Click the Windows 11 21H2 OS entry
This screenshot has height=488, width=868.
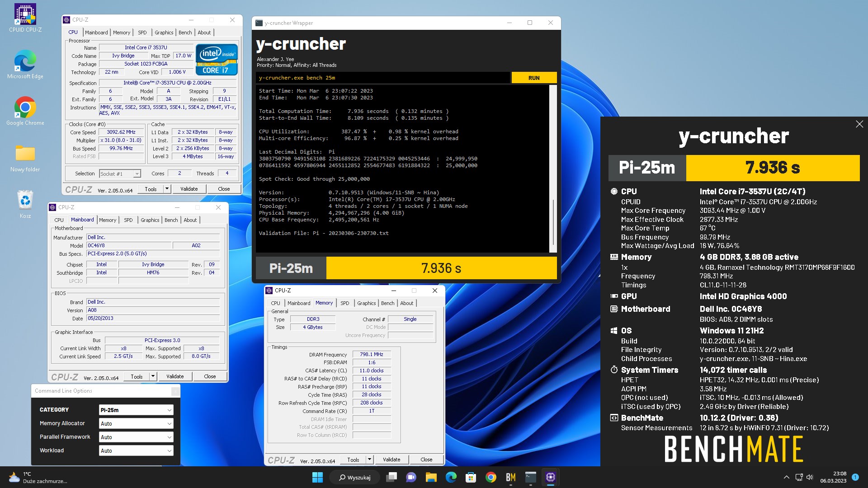click(731, 331)
